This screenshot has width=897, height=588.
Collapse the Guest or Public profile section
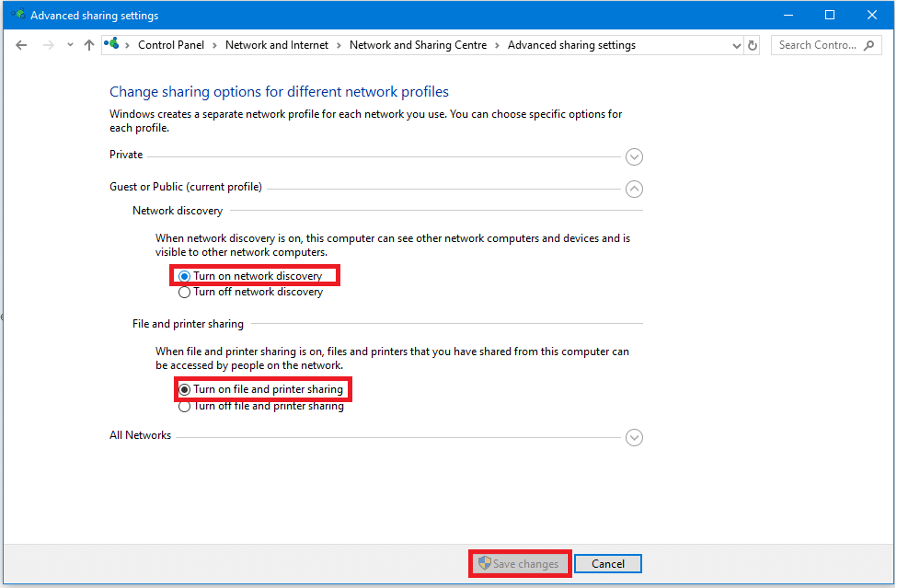click(634, 189)
